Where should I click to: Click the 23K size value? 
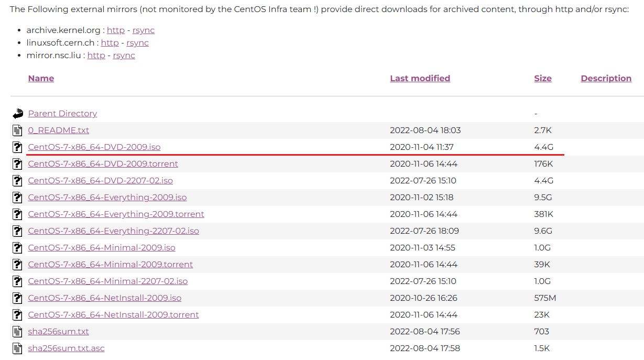[542, 314]
